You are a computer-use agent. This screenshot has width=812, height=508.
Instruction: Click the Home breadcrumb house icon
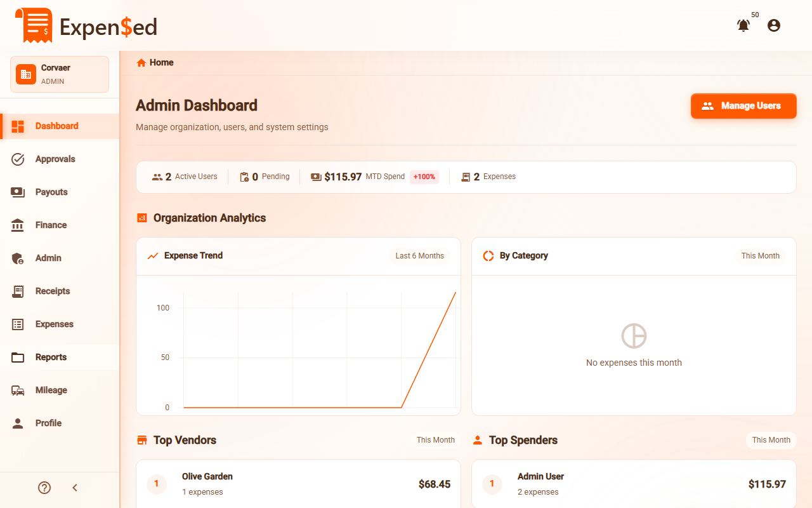[x=141, y=62]
